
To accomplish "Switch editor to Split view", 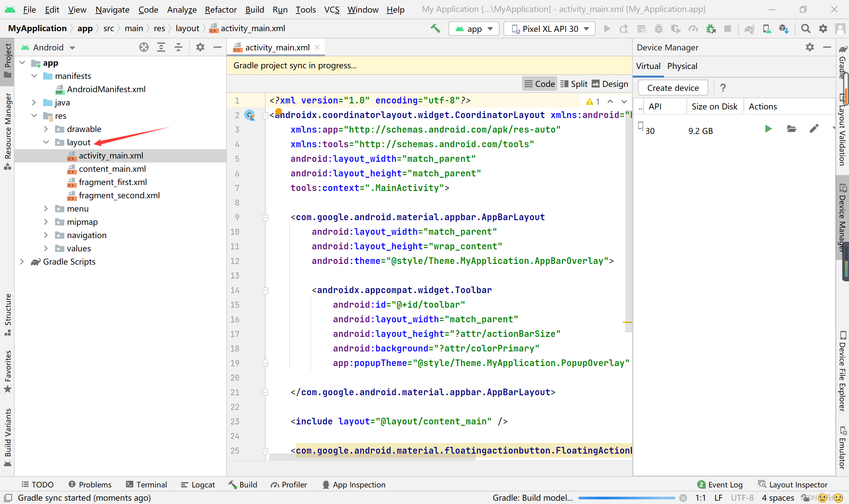I will pos(574,84).
